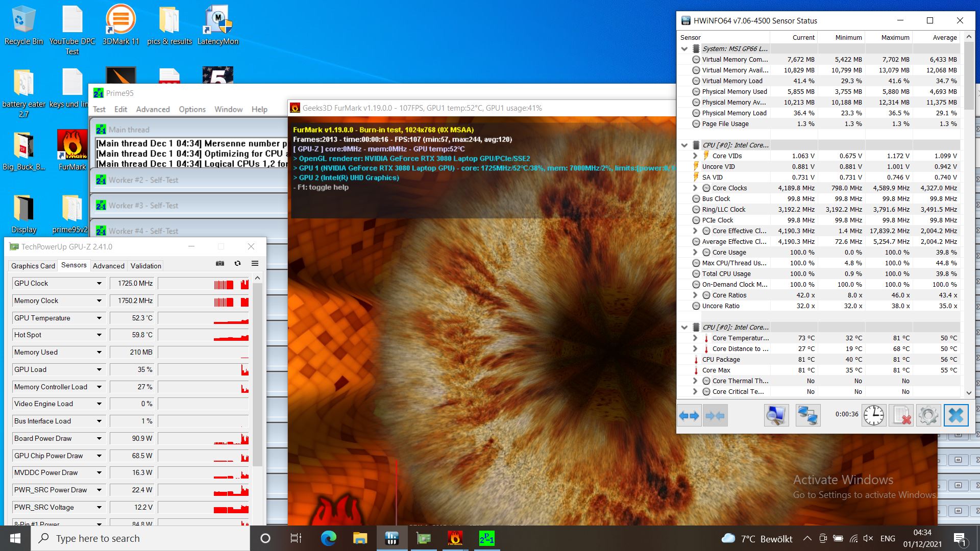The height and width of the screenshot is (551, 980).
Task: Switch to GPU-Z Validation tab
Action: (x=145, y=266)
